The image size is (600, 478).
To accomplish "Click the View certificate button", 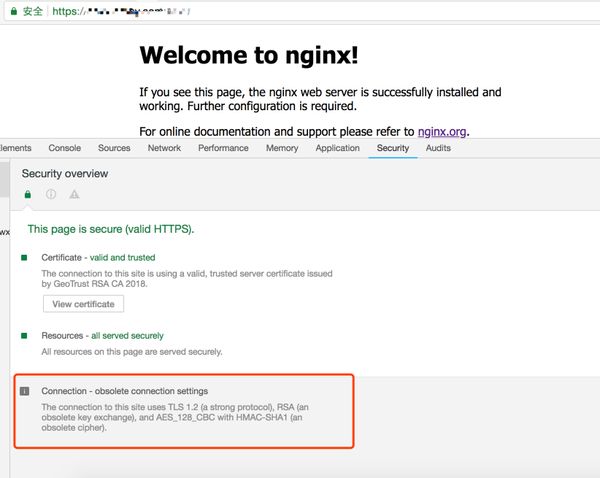I will pos(83,304).
